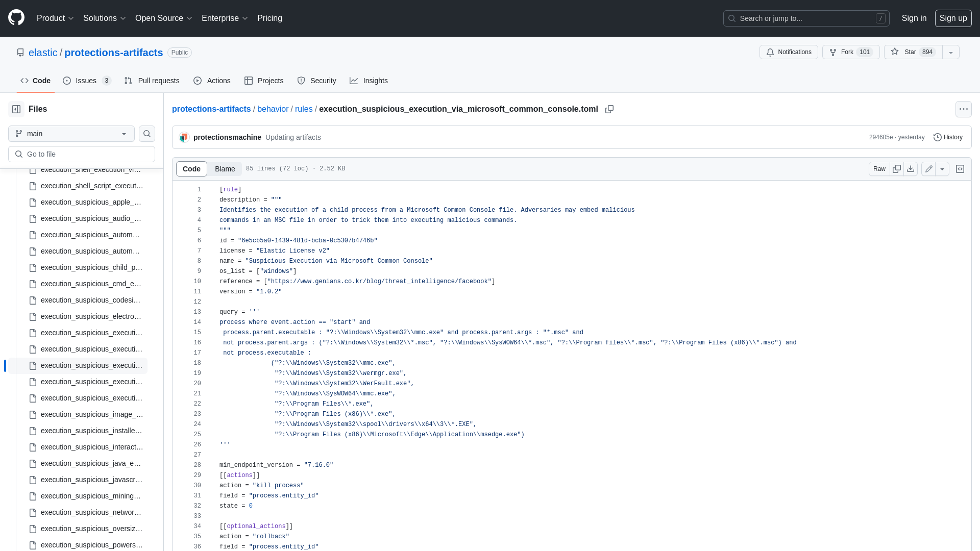View the Raw file
The image size is (980, 551).
(879, 169)
